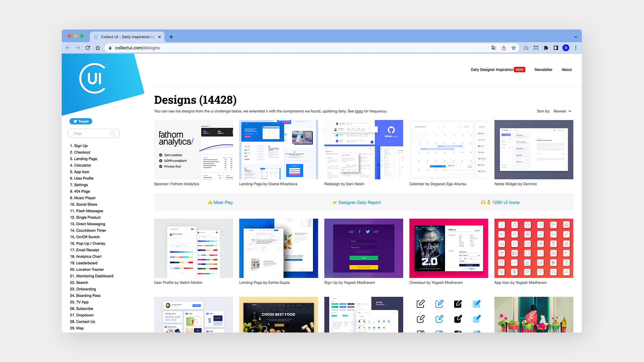
Task: Expand the Landing Page category in sidebar
Action: coord(86,159)
